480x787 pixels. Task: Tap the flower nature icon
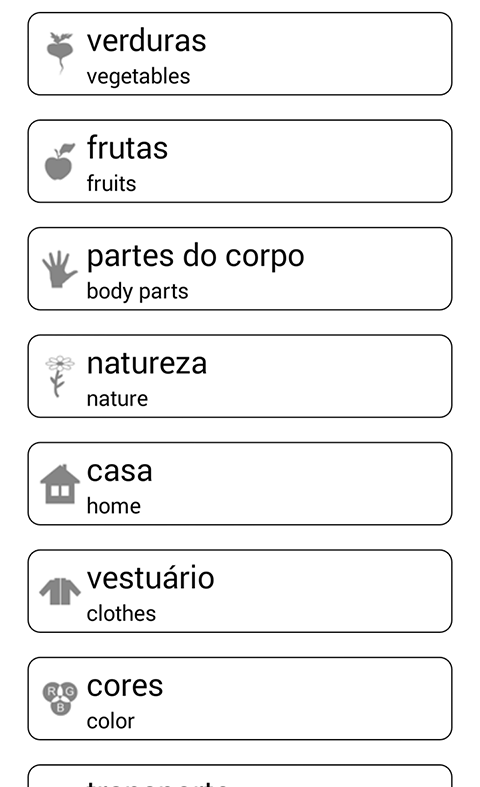tap(60, 376)
